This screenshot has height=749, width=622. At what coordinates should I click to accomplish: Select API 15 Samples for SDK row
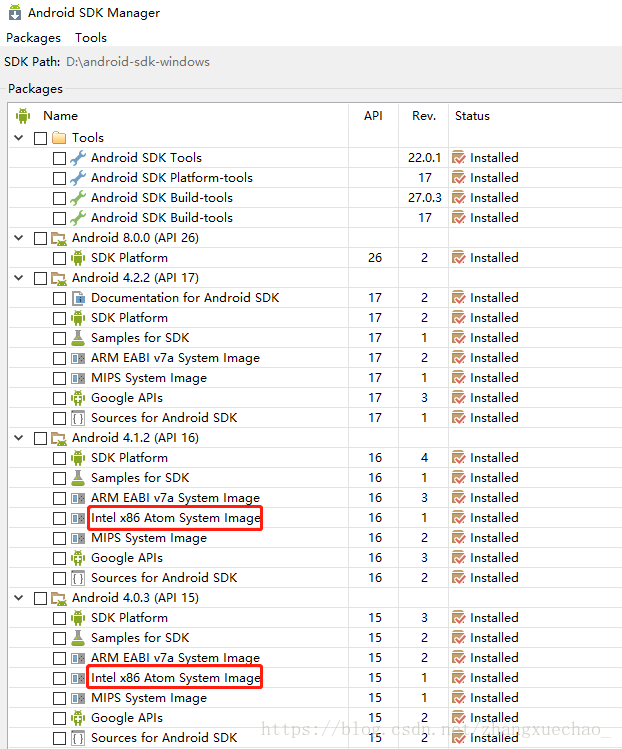[315, 638]
